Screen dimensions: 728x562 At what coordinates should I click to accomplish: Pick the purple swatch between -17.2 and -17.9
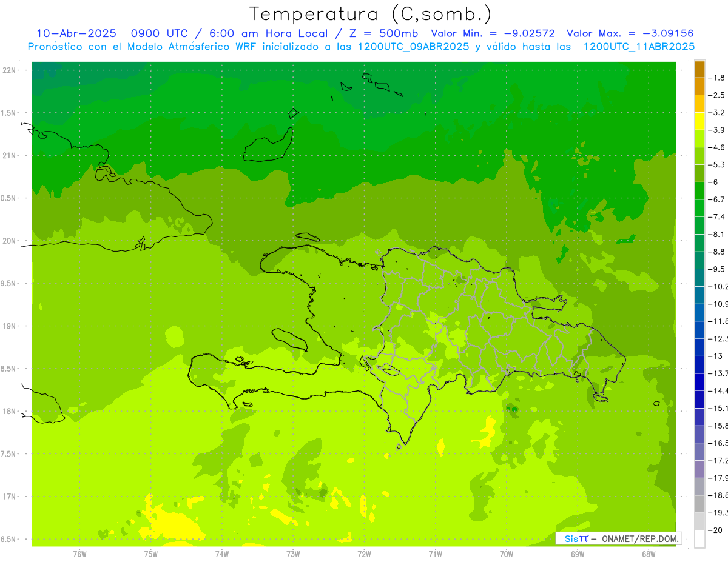[x=699, y=469]
